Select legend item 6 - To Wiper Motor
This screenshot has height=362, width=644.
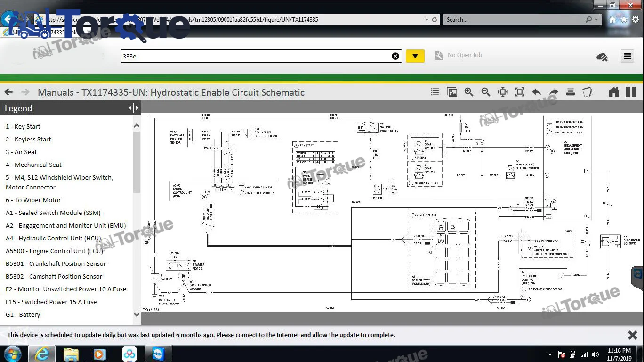(33, 200)
